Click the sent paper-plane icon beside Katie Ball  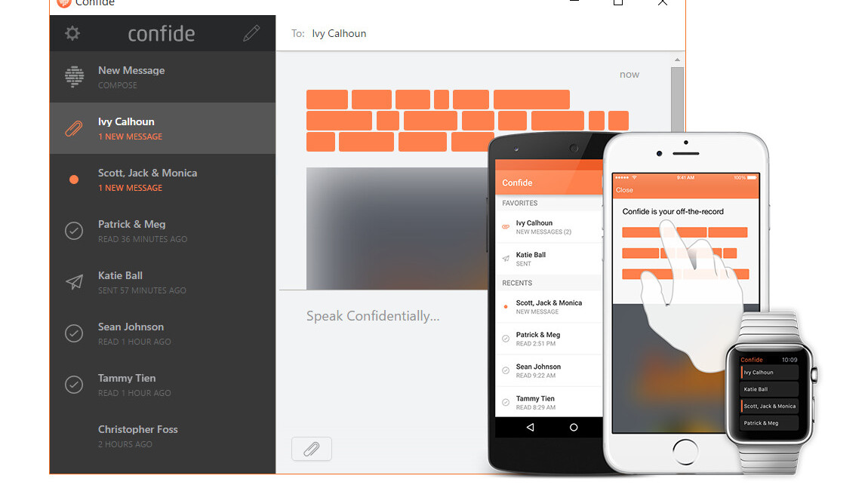[73, 282]
